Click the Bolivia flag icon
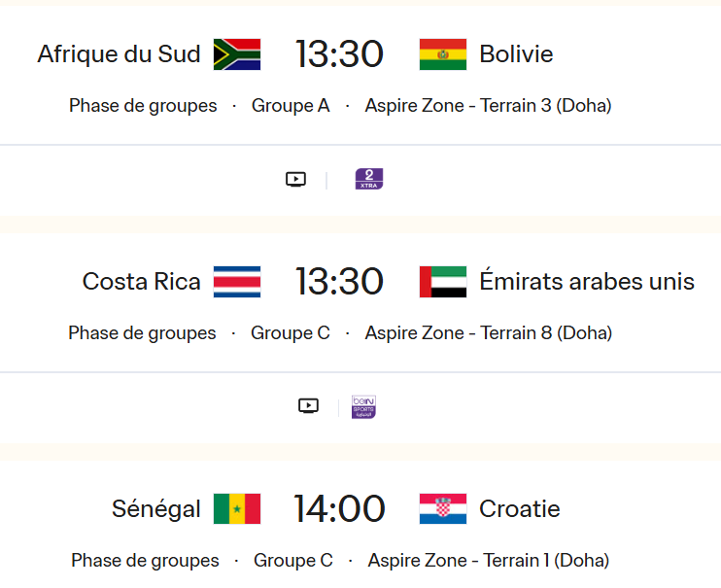The height and width of the screenshot is (588, 721). 443,54
